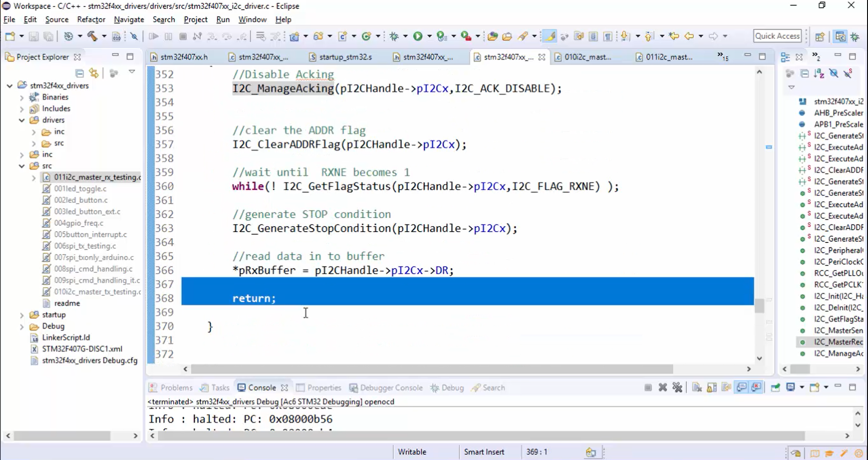This screenshot has height=460, width=868.
Task: Open Run button dropdown arrow
Action: [x=429, y=36]
